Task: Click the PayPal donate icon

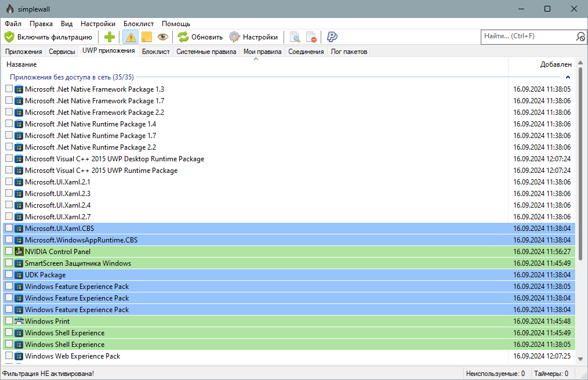Action: [332, 37]
